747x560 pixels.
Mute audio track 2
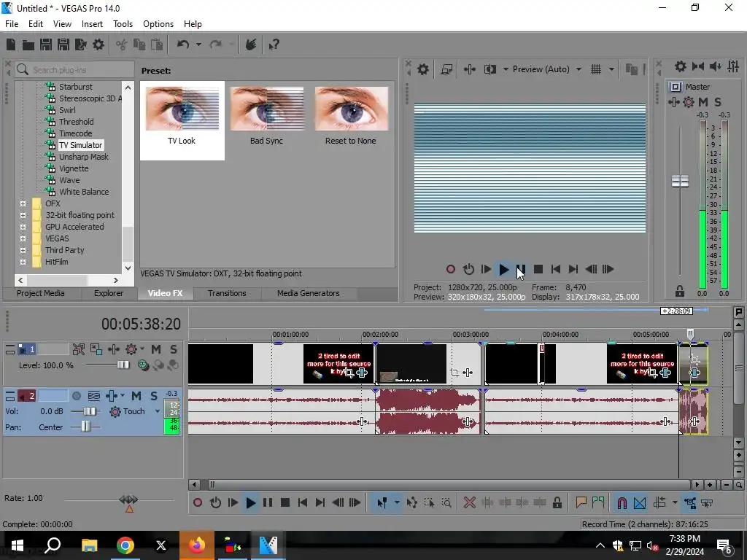coord(136,396)
